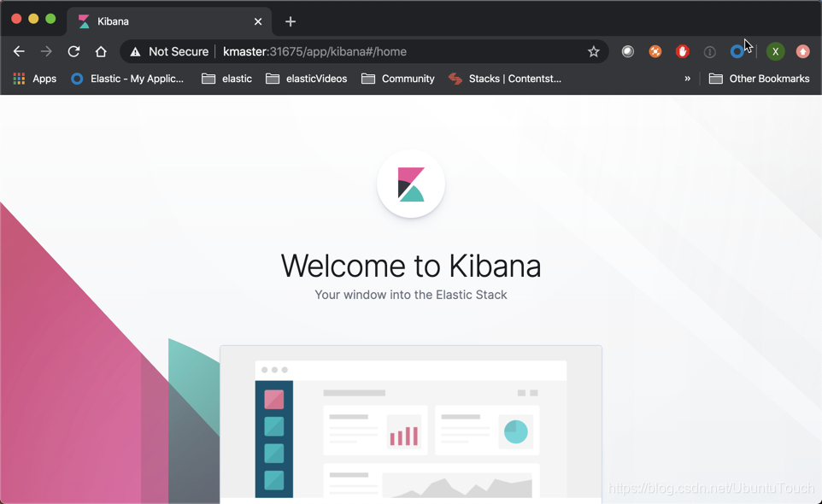Open Stacks | Contentst... bookmark

[x=505, y=79]
